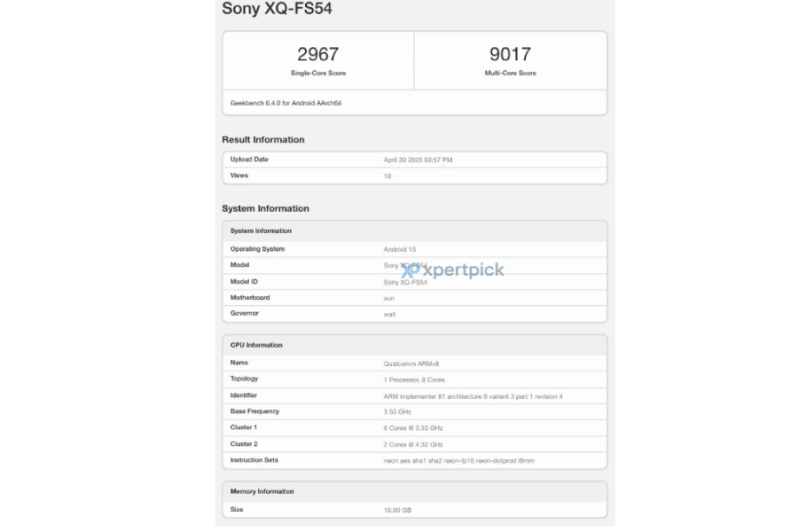Click the Views count value 10
Screen dimensions: 798x532
(x=387, y=176)
